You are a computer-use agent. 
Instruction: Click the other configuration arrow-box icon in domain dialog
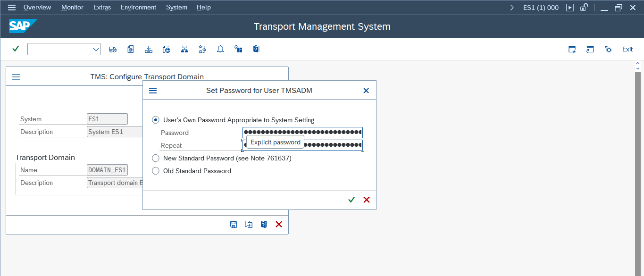(x=249, y=225)
